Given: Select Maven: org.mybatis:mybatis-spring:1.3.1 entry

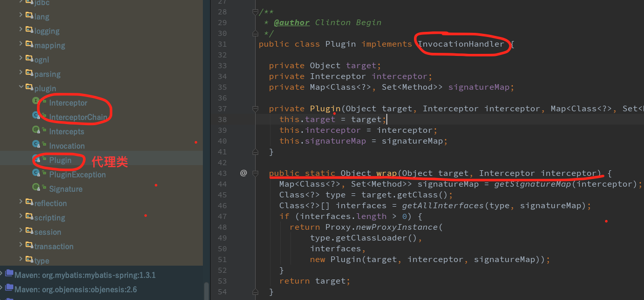Looking at the screenshot, I should 85,275.
